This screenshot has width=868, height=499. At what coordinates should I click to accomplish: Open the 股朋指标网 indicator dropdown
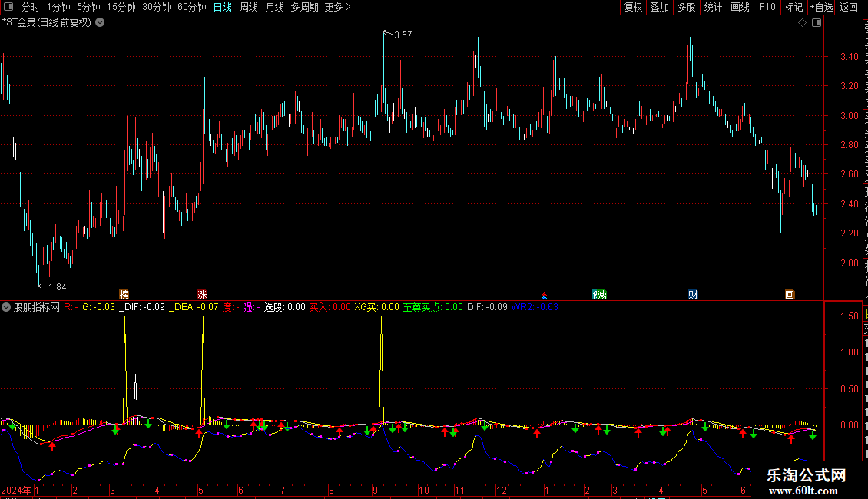[6, 307]
